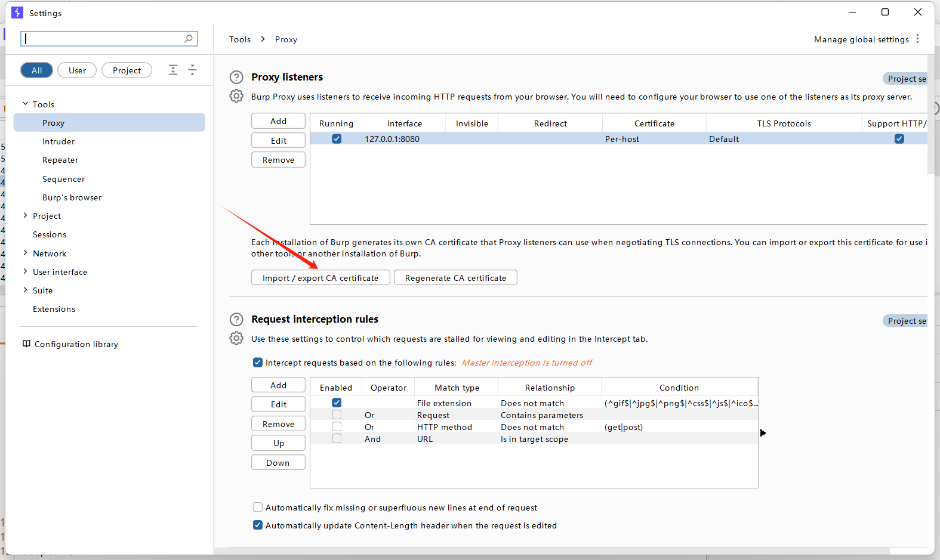
Task: Select the Project settings filter
Action: (127, 70)
